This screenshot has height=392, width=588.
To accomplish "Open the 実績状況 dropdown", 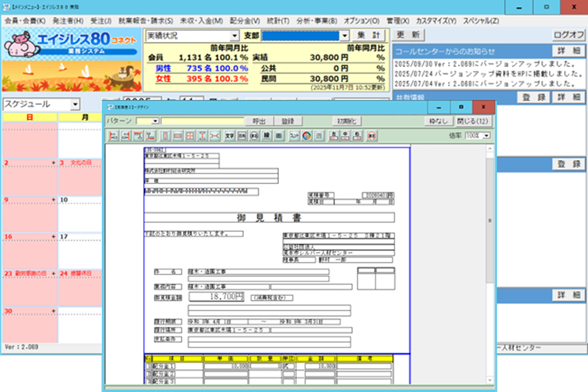I will [x=234, y=36].
